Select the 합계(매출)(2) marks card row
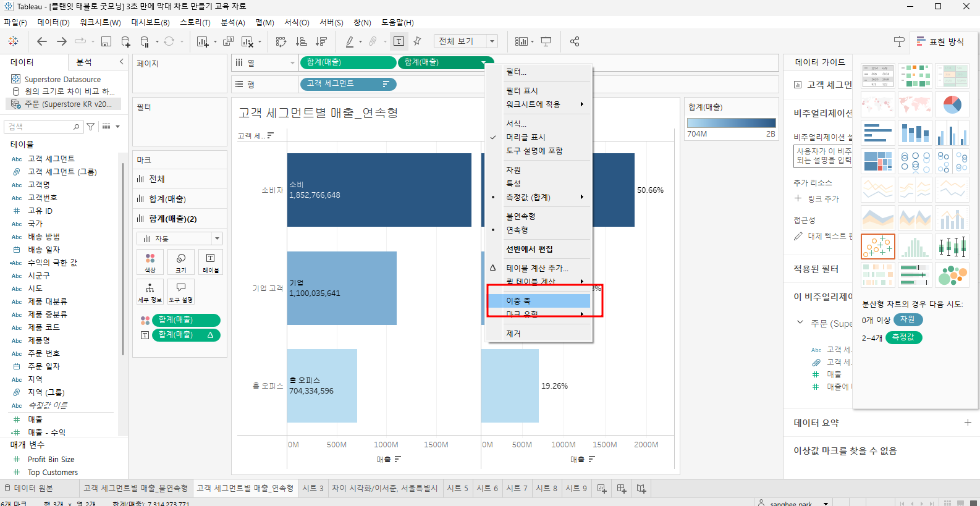 tap(180, 219)
